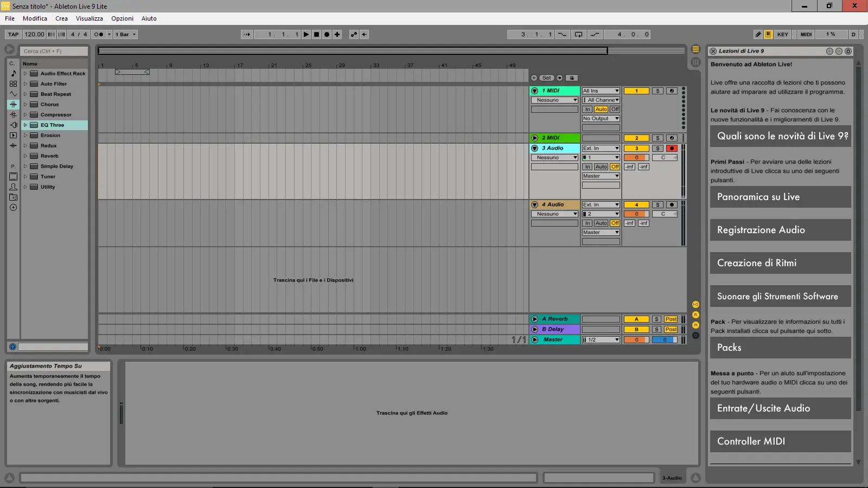Open the Crea menu

coord(61,18)
